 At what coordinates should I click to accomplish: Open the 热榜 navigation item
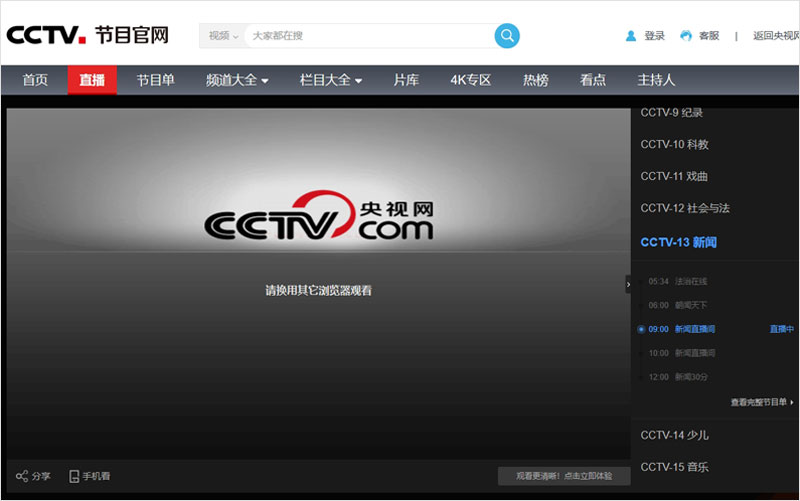coord(536,80)
